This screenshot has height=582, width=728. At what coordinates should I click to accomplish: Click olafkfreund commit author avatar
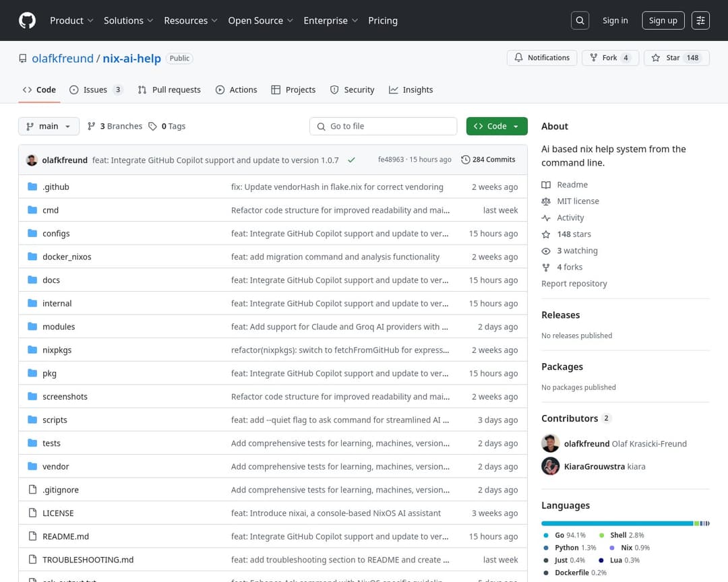32,160
